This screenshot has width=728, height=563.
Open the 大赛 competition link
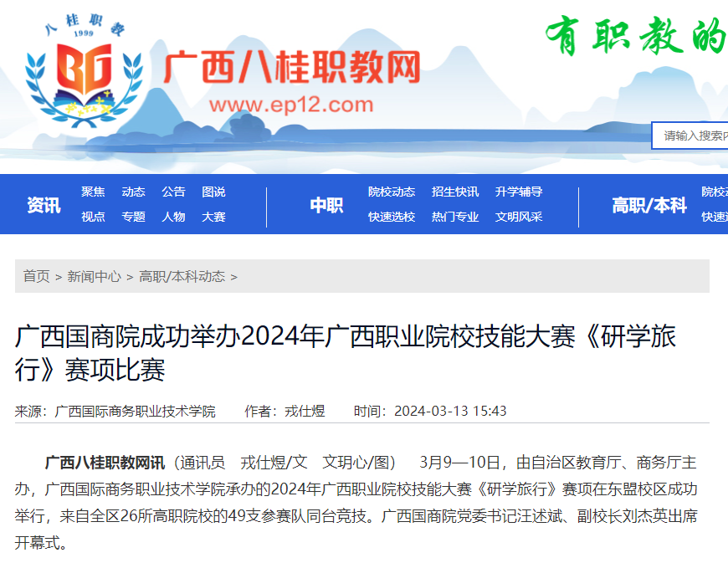pos(213,217)
